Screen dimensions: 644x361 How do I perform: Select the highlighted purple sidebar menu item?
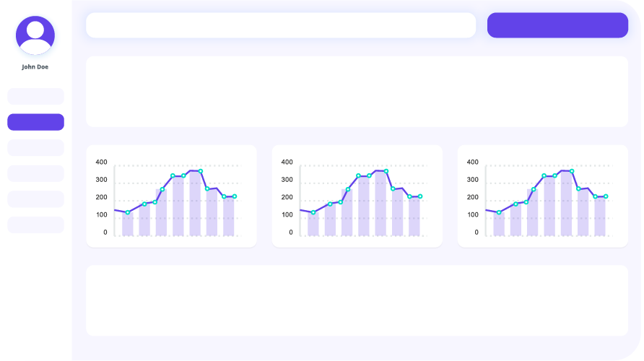35,122
